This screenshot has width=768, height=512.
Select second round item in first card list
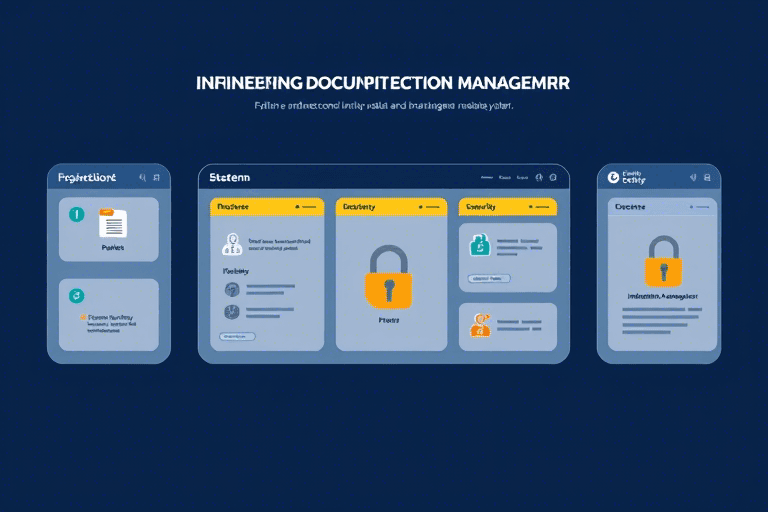[232, 312]
